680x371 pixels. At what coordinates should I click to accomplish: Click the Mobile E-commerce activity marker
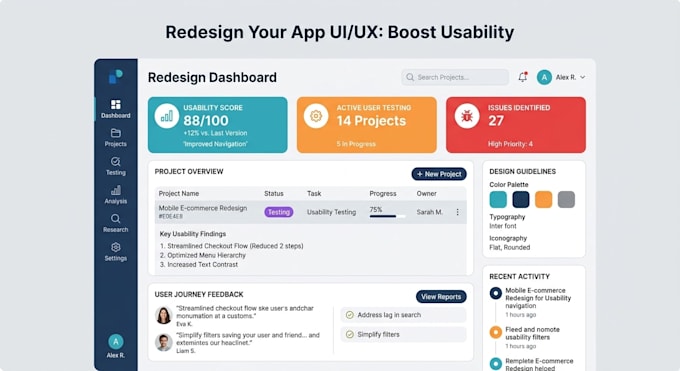496,293
